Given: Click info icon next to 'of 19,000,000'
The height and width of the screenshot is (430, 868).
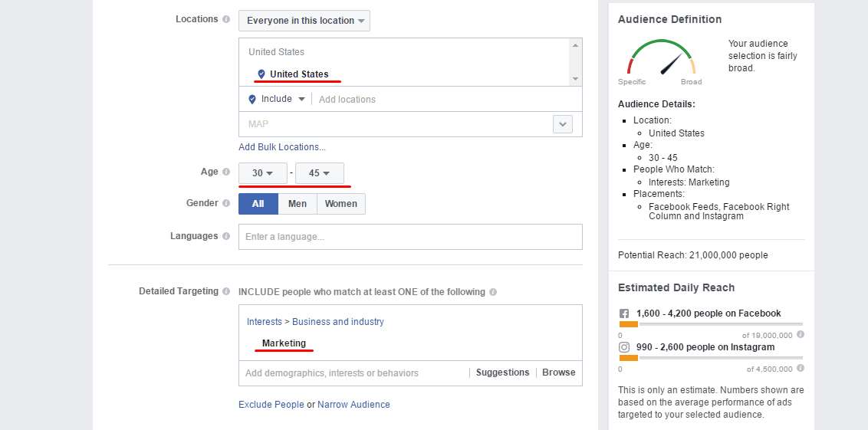Looking at the screenshot, I should pyautogui.click(x=801, y=334).
